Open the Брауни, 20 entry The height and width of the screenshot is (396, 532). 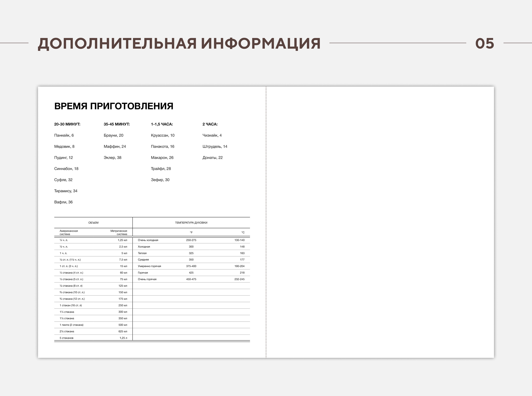click(113, 135)
